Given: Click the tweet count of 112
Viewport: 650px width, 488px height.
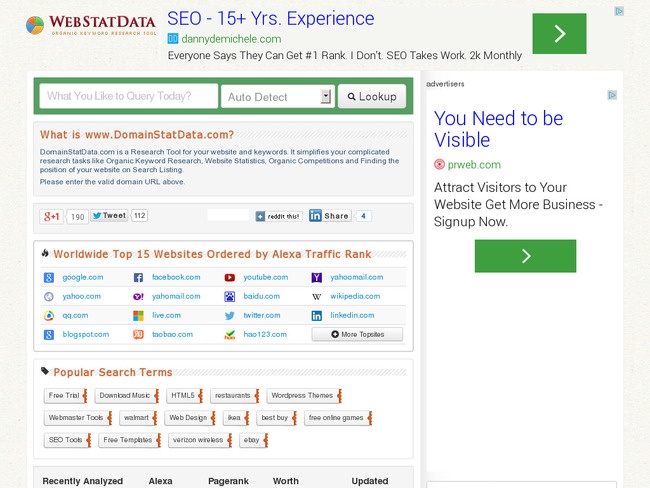Looking at the screenshot, I should (140, 216).
